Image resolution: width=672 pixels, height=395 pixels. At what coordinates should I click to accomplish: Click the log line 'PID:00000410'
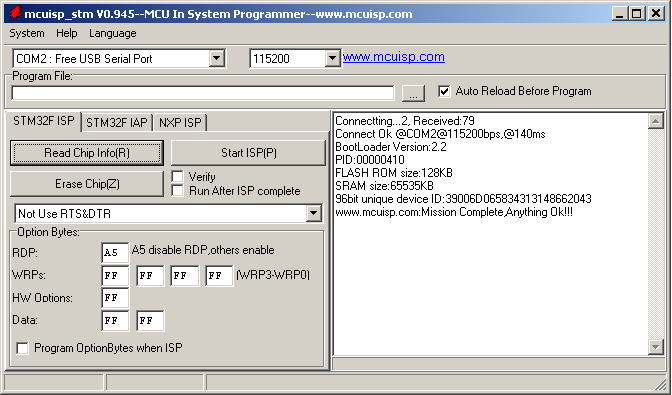click(x=370, y=160)
